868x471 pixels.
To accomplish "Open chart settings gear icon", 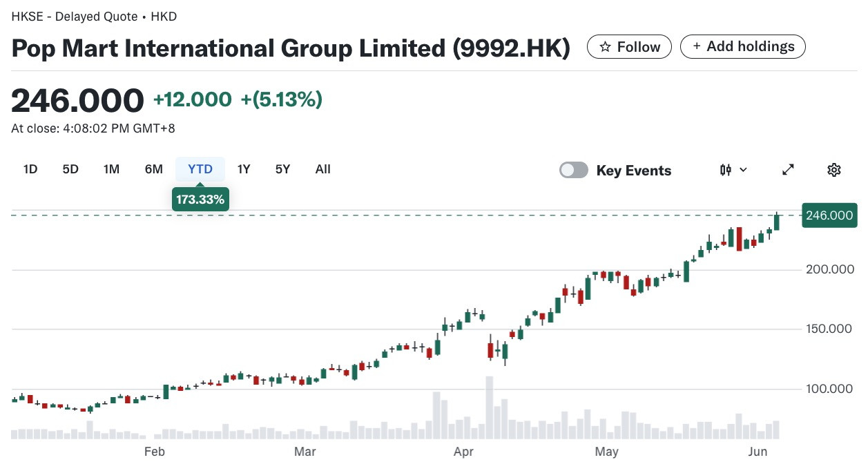I will (x=833, y=170).
